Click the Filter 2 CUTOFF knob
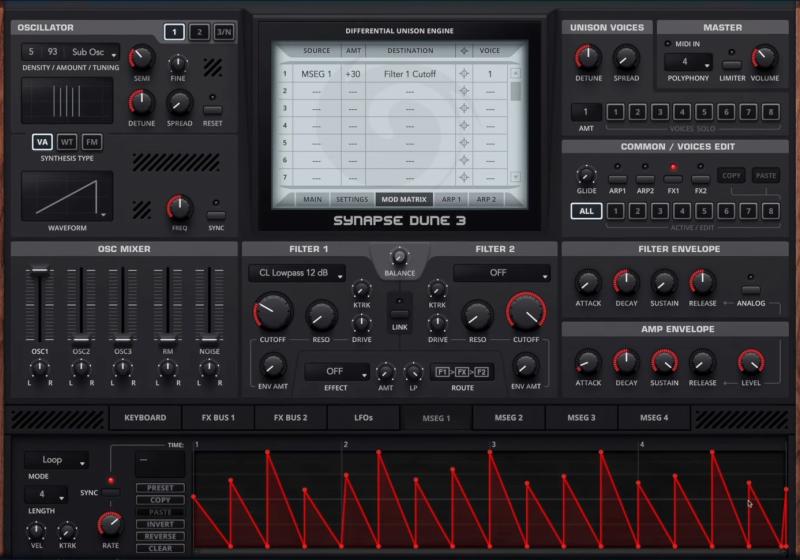 coord(526,312)
